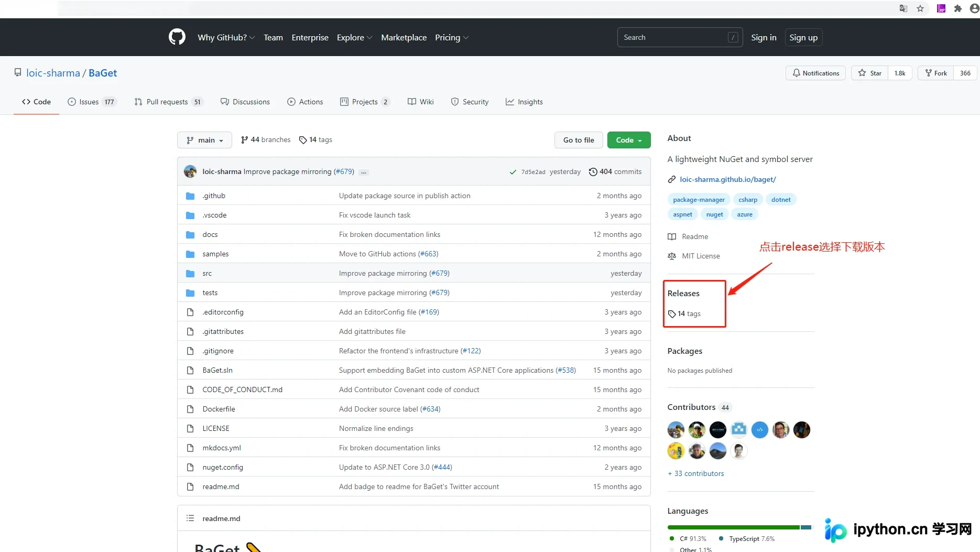
Task: Click the MIT License scale icon
Action: click(x=672, y=256)
